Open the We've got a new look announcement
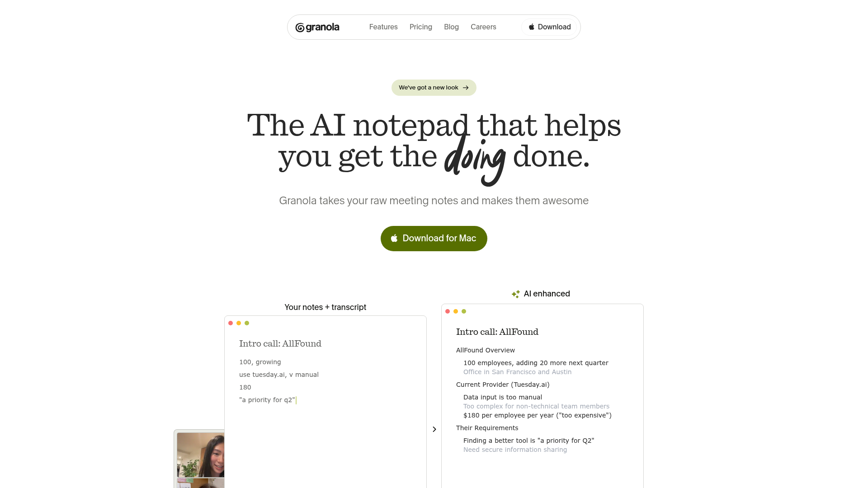The image size is (868, 488). [x=434, y=88]
